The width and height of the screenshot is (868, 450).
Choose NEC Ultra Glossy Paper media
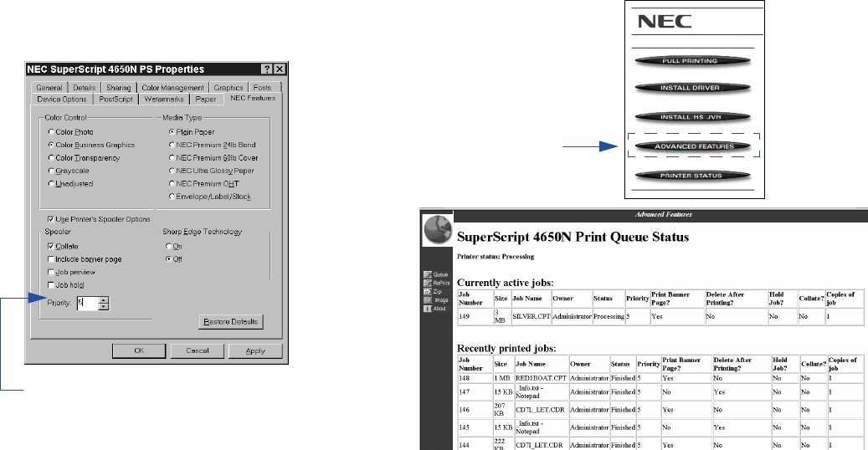pos(172,171)
